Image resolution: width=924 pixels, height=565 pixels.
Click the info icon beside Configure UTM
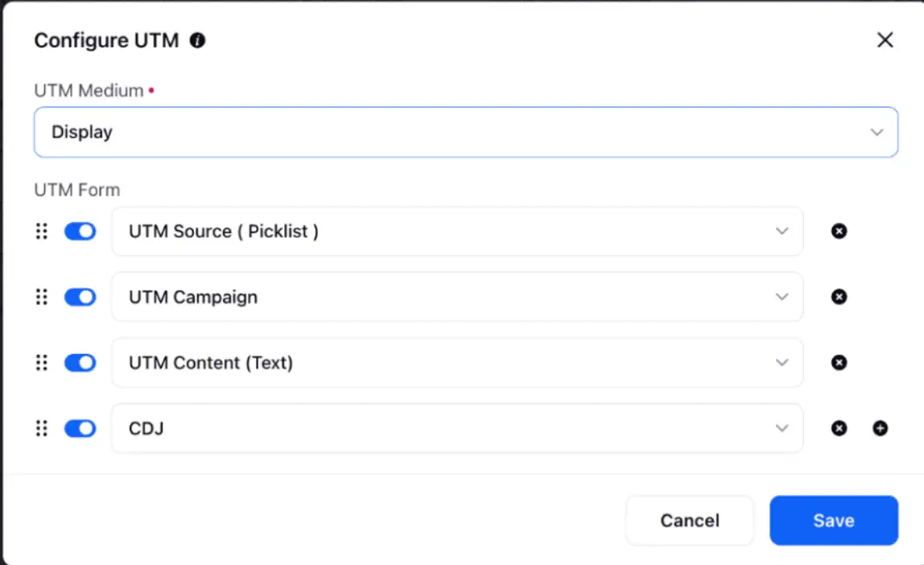point(197,40)
